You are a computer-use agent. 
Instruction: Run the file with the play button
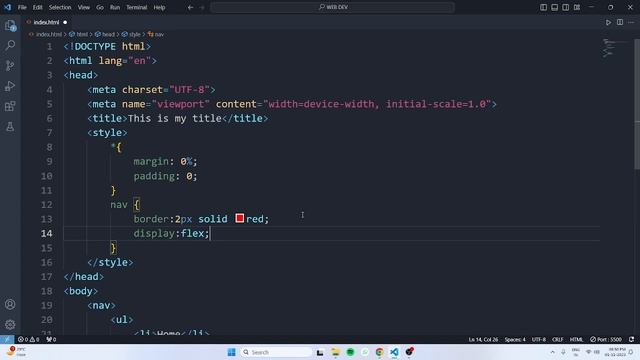pyautogui.click(x=608, y=22)
